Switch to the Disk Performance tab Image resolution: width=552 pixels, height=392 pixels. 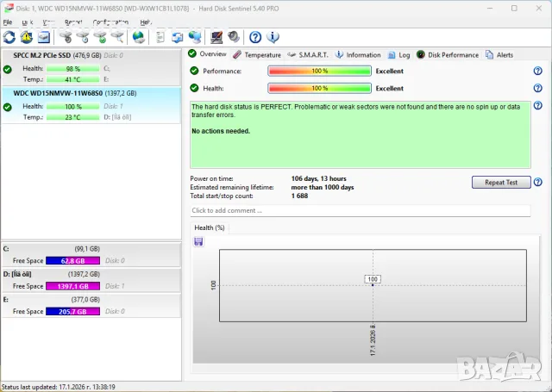click(x=448, y=55)
